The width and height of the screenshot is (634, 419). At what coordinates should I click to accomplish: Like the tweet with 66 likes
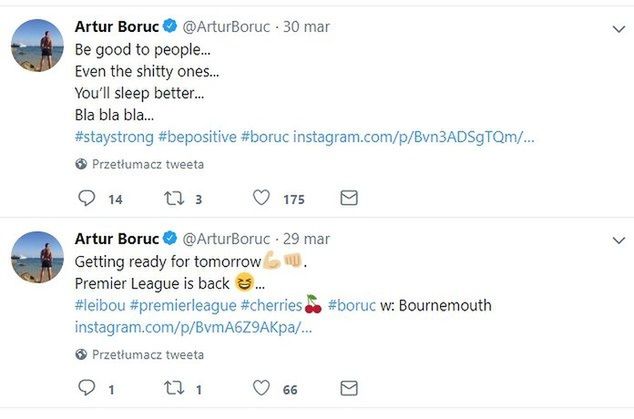(262, 388)
